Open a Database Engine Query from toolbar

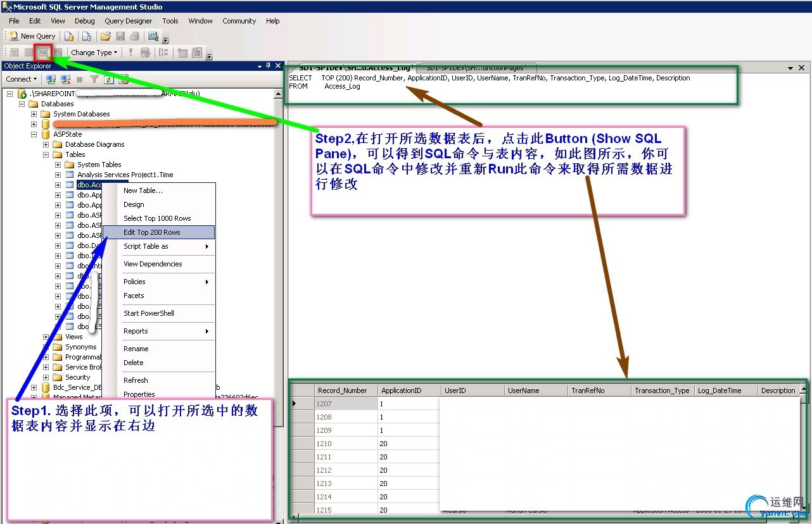point(69,36)
